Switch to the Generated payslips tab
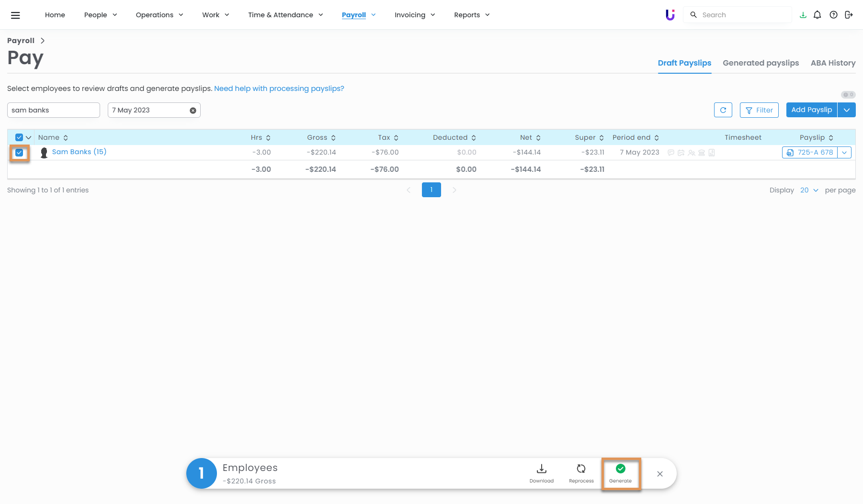Image resolution: width=863 pixels, height=504 pixels. (761, 63)
